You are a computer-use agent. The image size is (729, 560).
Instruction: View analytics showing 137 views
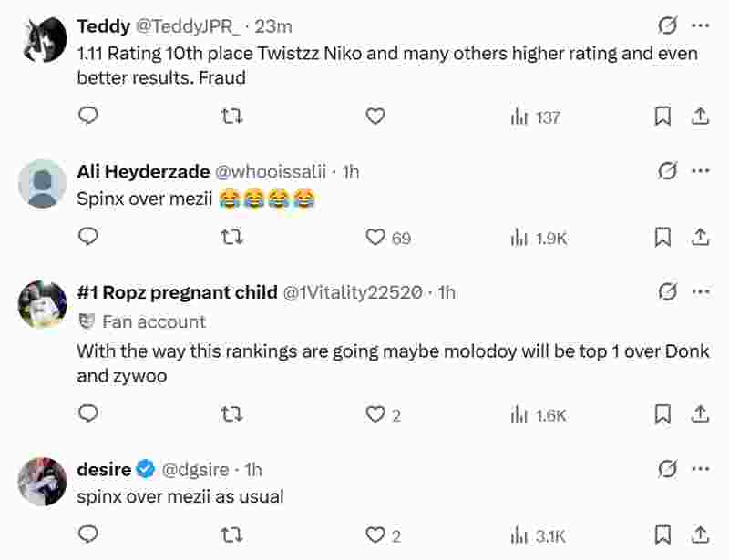point(536,117)
